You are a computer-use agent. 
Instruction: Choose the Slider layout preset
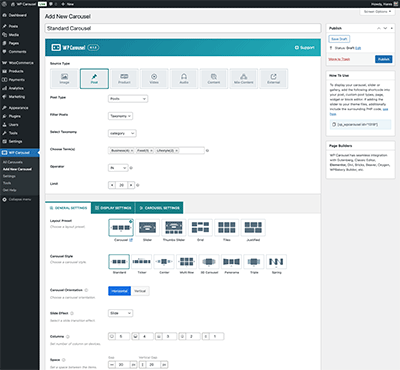(x=147, y=228)
